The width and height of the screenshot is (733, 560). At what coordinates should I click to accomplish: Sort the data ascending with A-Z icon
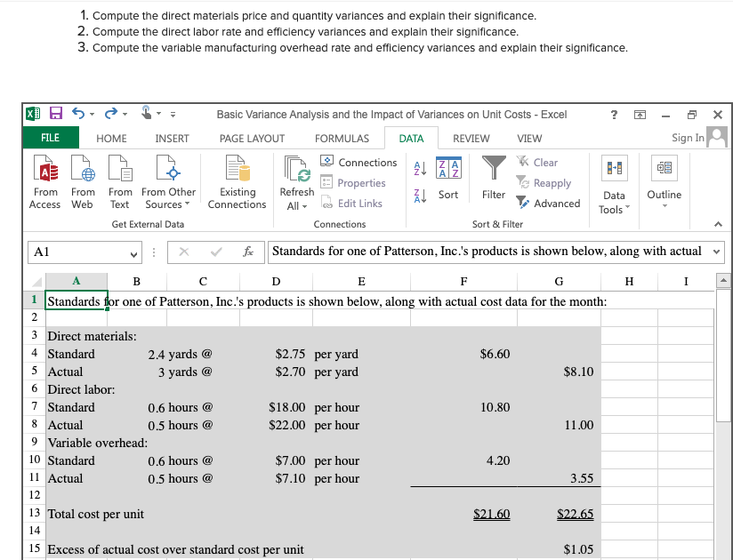pyautogui.click(x=417, y=166)
